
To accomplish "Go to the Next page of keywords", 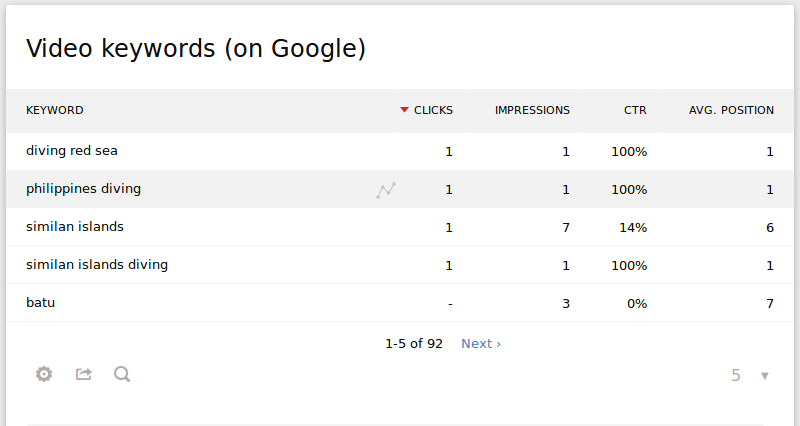I will coord(481,343).
